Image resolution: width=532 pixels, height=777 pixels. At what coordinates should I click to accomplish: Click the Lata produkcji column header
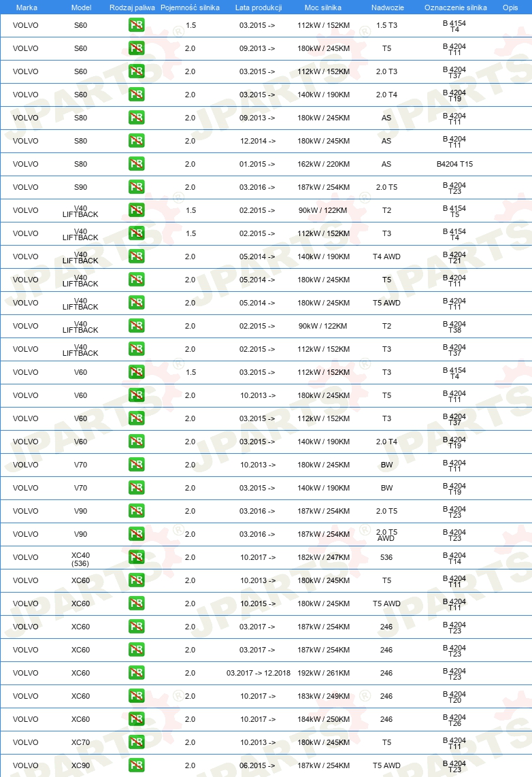click(x=259, y=7)
